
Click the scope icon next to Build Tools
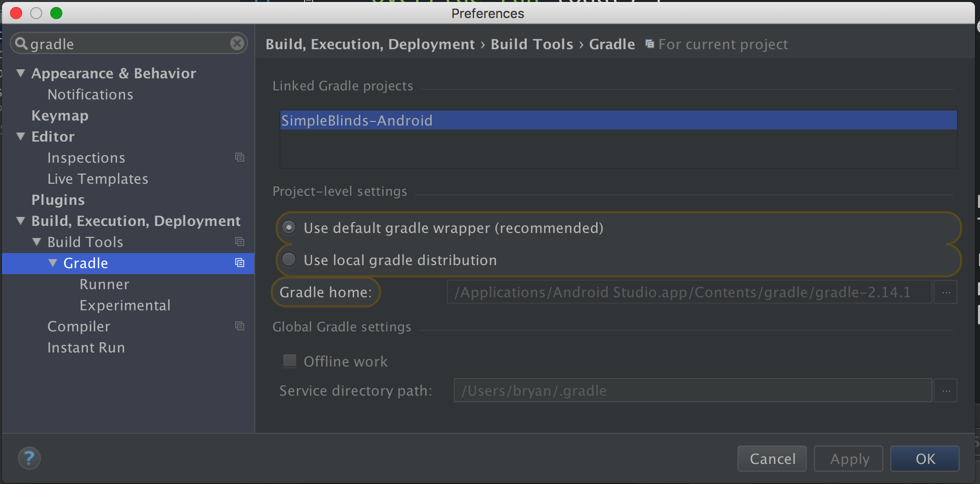point(240,241)
